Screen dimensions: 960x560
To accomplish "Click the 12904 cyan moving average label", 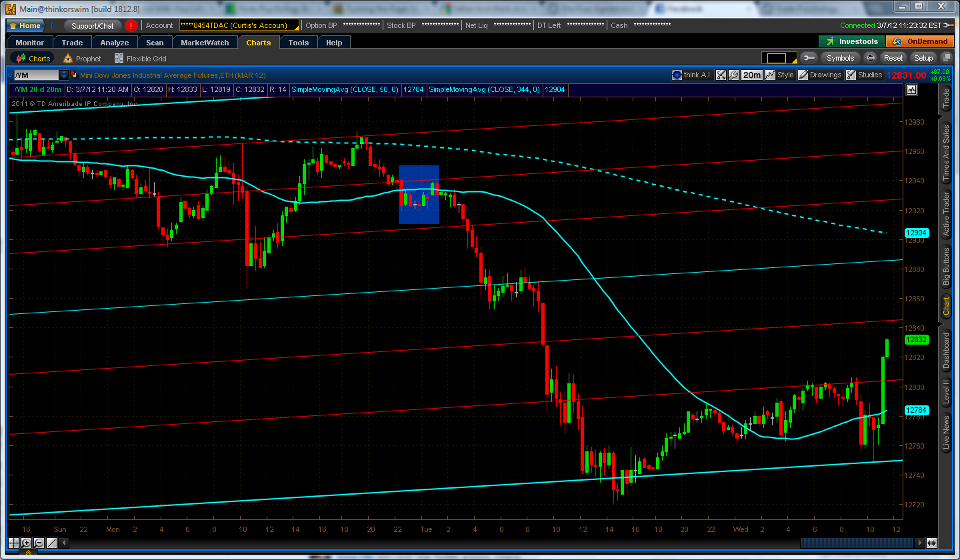I will point(916,233).
